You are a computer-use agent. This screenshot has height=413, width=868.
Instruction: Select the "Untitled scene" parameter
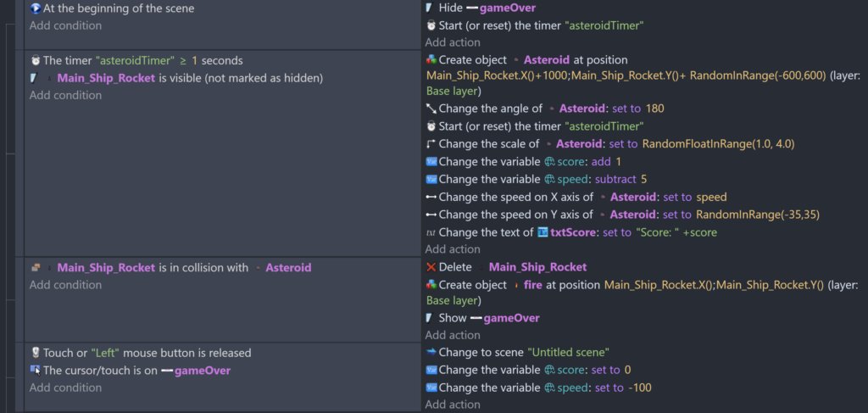point(568,353)
